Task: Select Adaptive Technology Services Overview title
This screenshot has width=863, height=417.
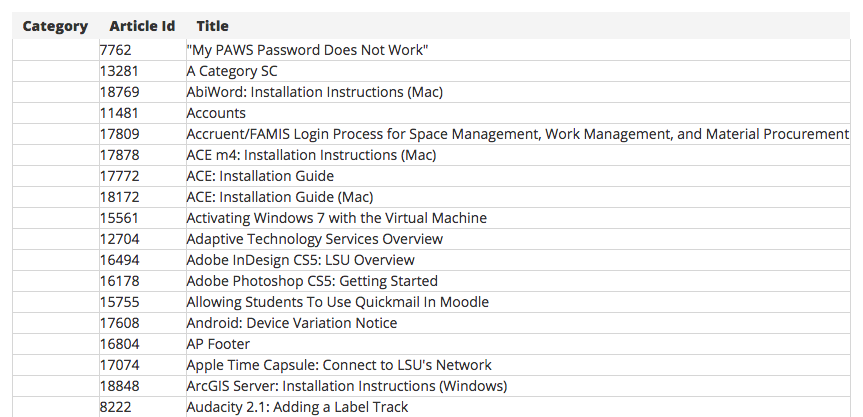Action: 314,239
